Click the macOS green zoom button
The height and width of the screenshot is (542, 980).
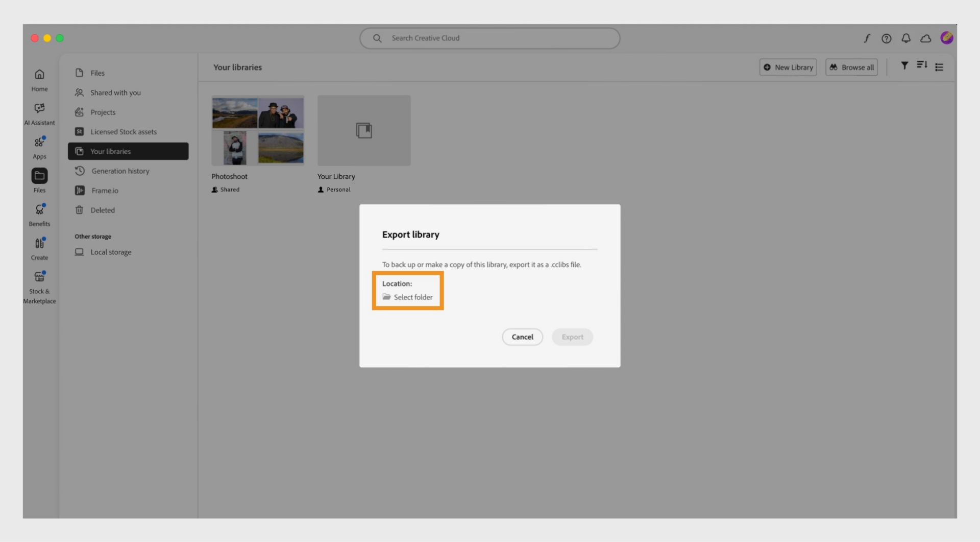pyautogui.click(x=60, y=38)
